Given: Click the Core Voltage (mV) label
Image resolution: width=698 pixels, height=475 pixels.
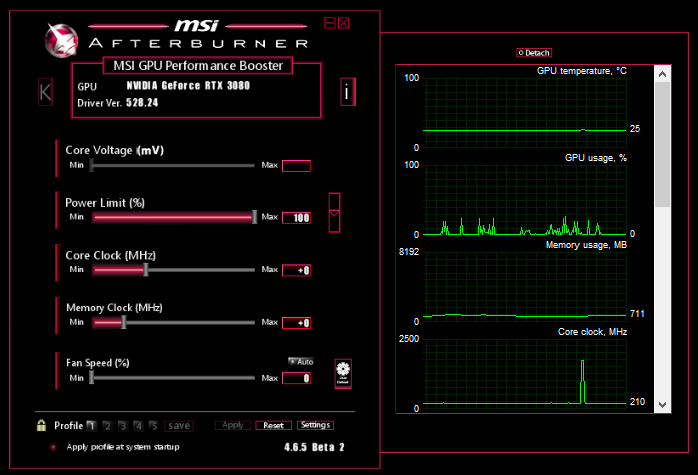Looking at the screenshot, I should tap(114, 150).
